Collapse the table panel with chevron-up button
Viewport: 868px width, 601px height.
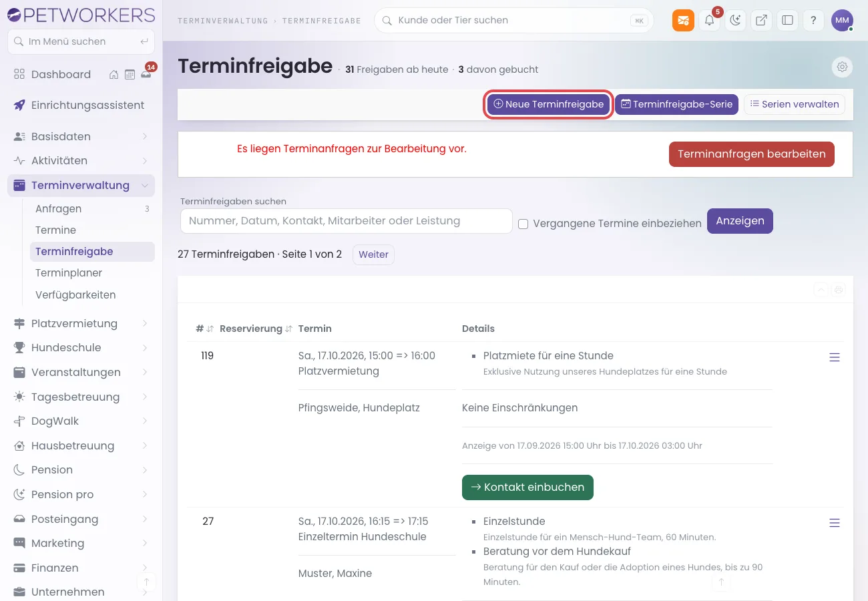pyautogui.click(x=821, y=290)
